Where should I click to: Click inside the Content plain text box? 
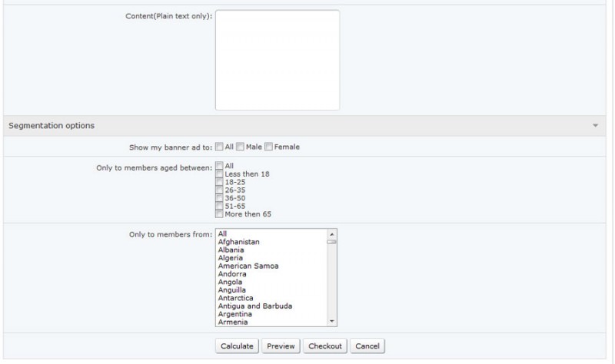tap(278, 60)
